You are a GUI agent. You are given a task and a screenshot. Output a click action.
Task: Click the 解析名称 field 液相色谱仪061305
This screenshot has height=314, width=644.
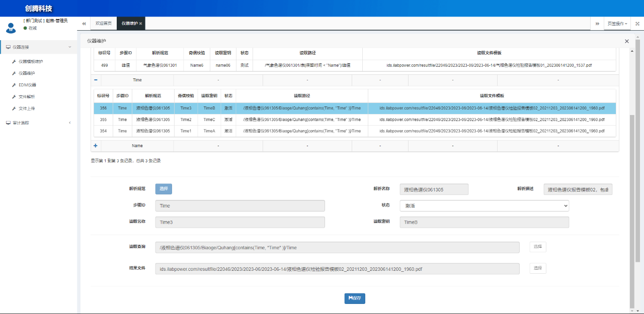pyautogui.click(x=434, y=189)
